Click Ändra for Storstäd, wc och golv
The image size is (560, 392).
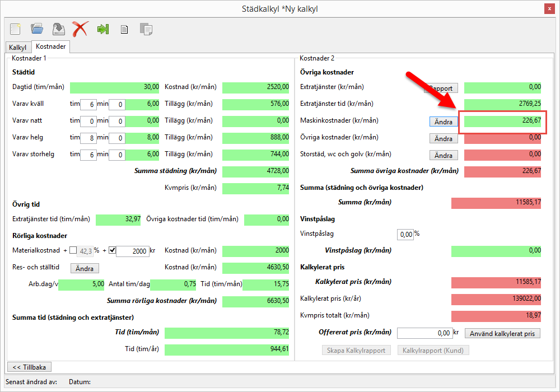tap(443, 155)
